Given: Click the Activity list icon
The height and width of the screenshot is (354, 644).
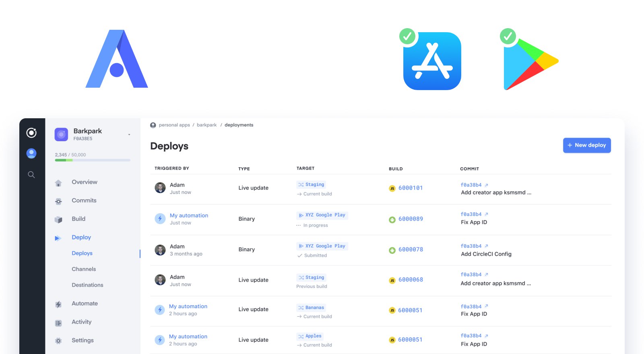Looking at the screenshot, I should click(58, 323).
